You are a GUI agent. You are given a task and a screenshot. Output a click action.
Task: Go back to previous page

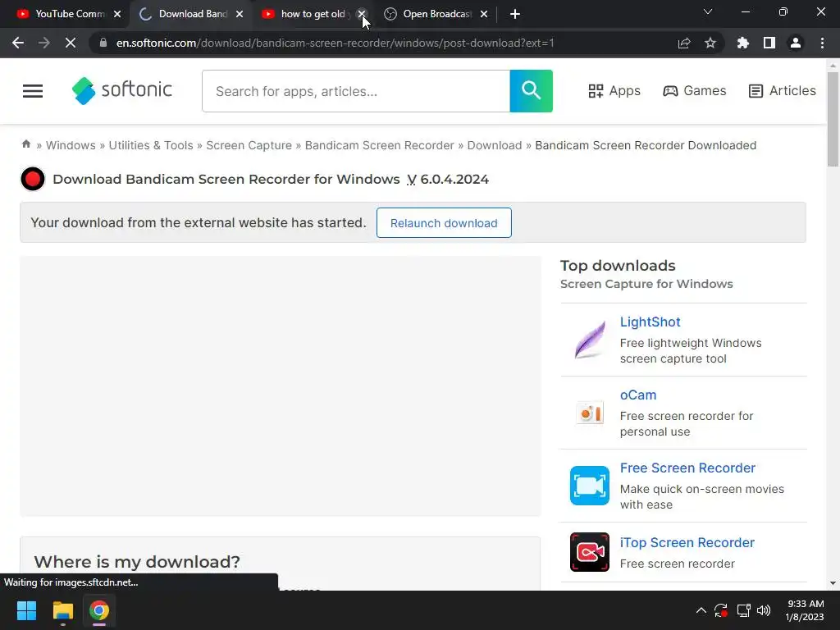pos(18,43)
